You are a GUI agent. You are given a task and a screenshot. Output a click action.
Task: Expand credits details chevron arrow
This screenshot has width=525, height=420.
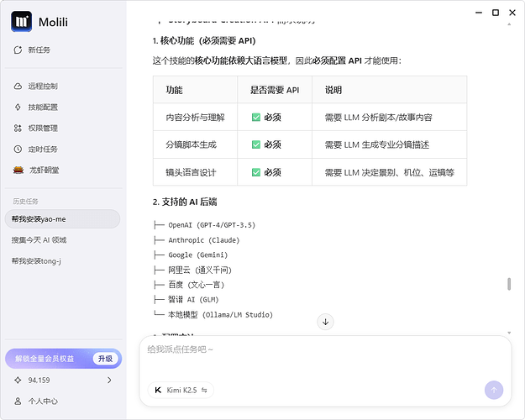pyautogui.click(x=109, y=381)
